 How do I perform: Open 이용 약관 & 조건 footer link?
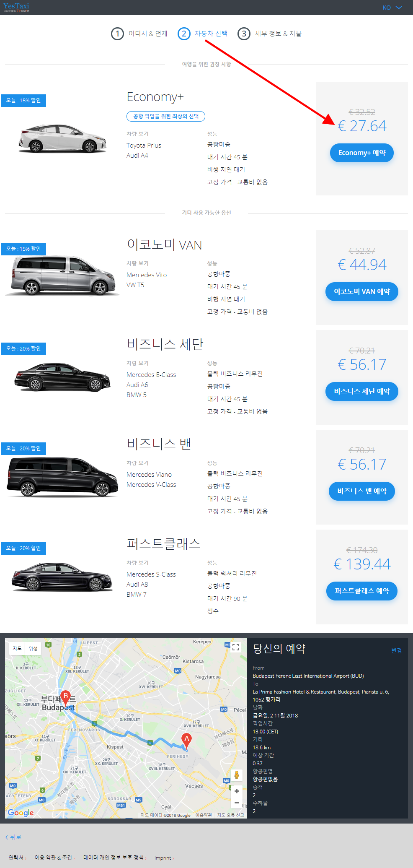coord(53,858)
